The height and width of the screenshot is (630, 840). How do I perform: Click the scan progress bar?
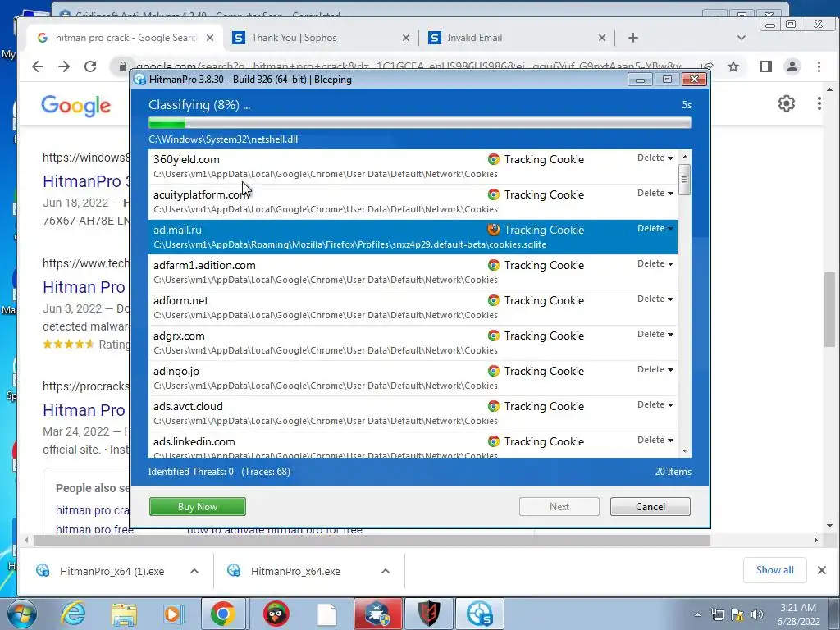[x=420, y=124]
